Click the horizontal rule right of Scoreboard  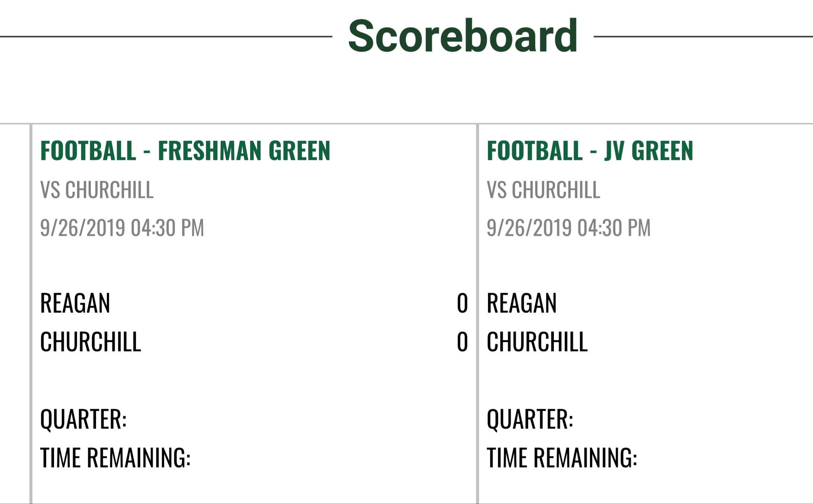tap(703, 36)
